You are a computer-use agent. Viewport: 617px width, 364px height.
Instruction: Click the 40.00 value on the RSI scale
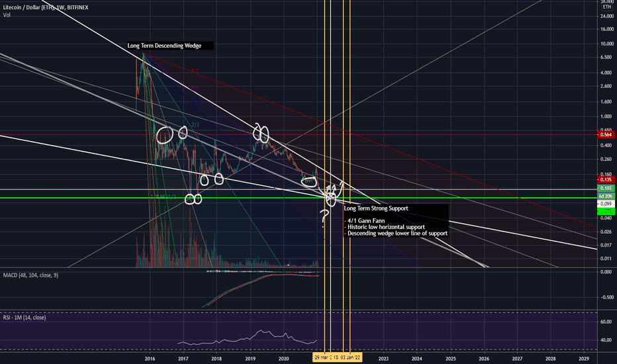click(x=606, y=340)
